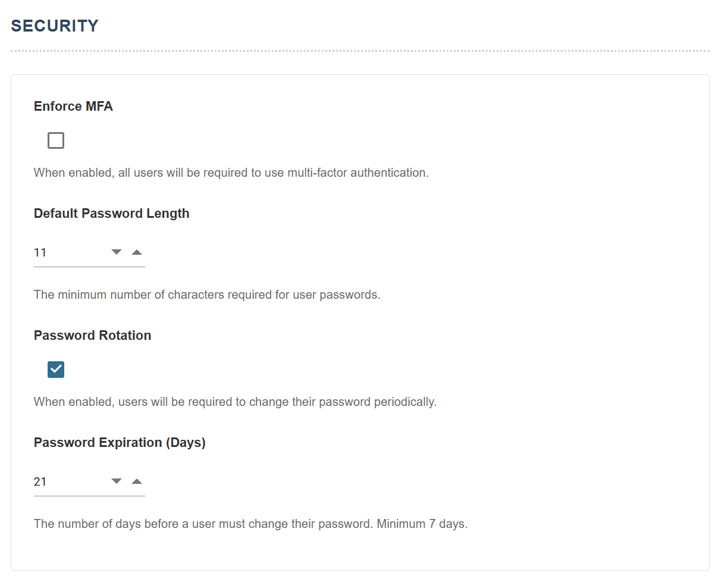Increase Default Password Length with up arrow
The height and width of the screenshot is (588, 728).
137,252
